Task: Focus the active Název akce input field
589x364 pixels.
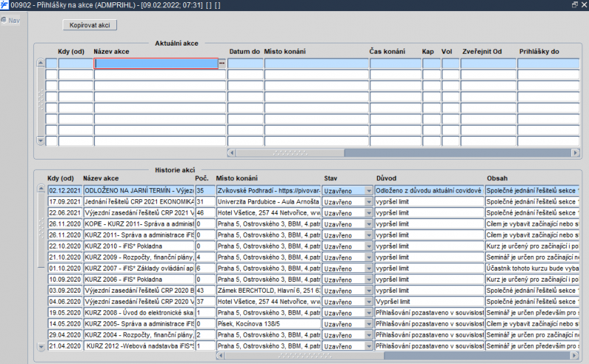Action: (156, 63)
